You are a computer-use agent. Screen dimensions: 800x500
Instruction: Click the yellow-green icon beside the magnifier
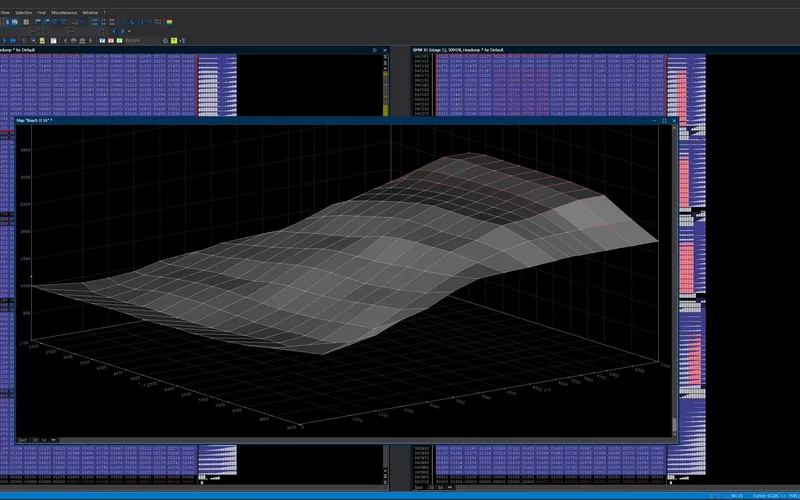174,40
